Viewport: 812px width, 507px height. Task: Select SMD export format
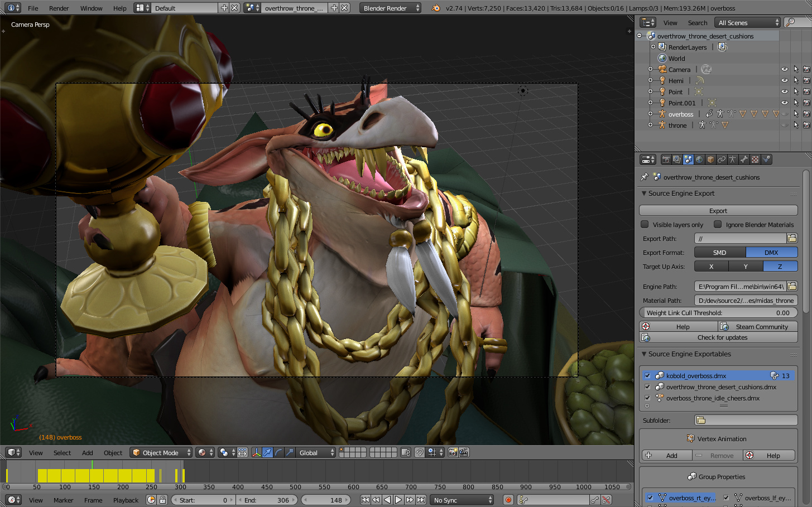click(x=720, y=252)
